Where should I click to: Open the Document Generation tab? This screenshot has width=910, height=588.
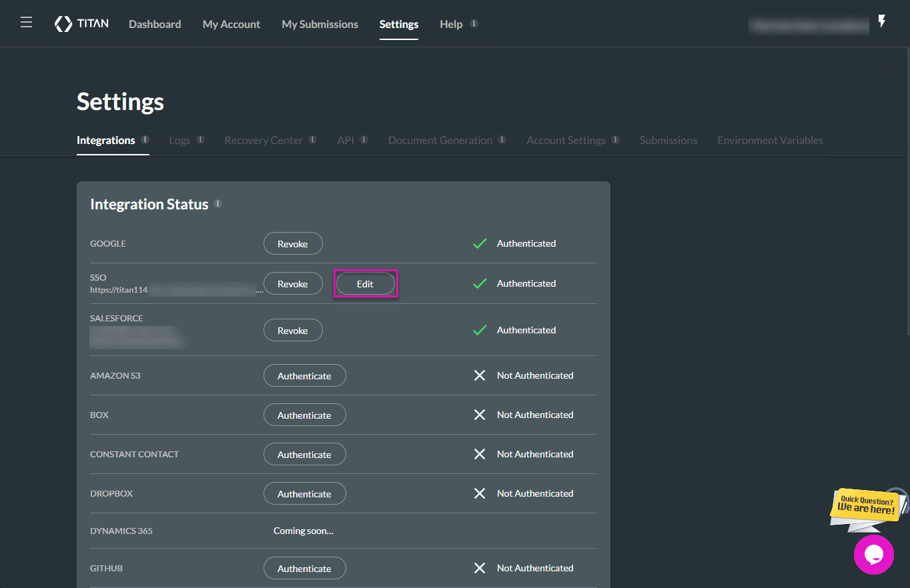(440, 140)
